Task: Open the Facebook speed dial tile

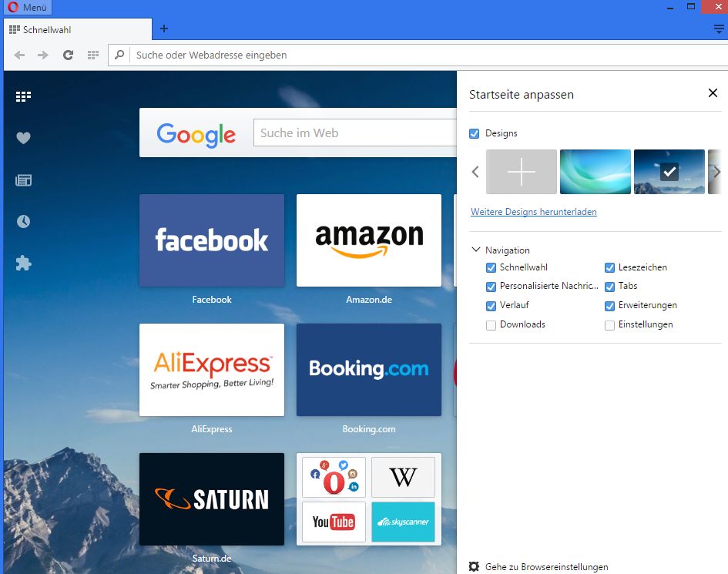Action: (x=212, y=240)
